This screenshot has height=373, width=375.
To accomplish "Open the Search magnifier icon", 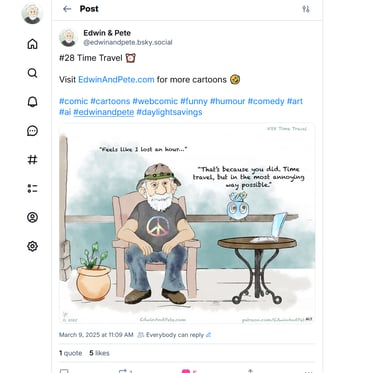I will coord(32,73).
